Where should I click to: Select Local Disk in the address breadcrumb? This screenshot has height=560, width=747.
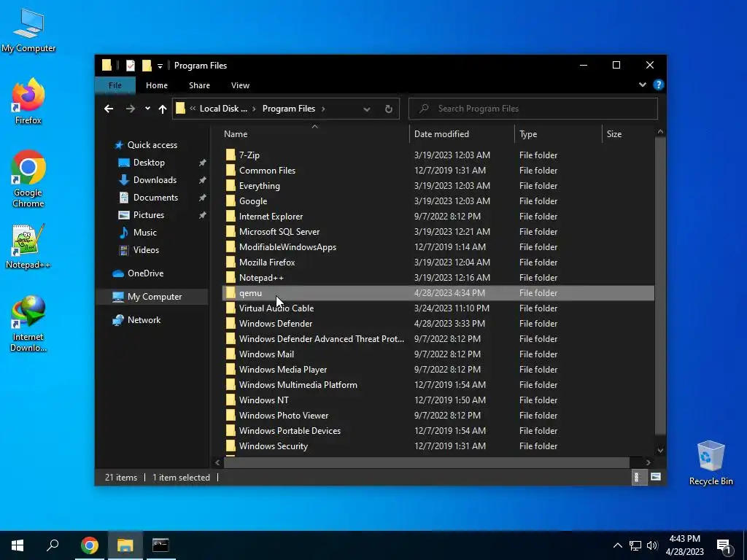[223, 109]
